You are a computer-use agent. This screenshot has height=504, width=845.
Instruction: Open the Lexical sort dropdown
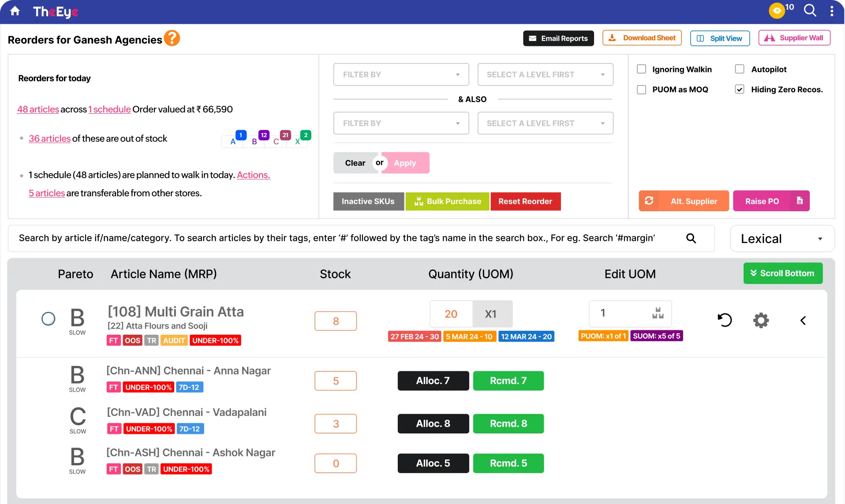781,238
